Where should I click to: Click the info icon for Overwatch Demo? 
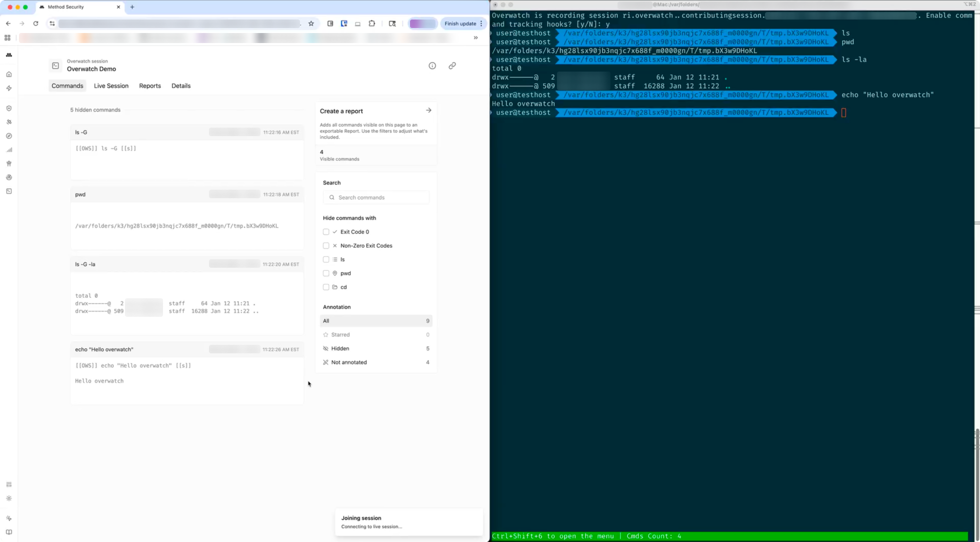[432, 66]
